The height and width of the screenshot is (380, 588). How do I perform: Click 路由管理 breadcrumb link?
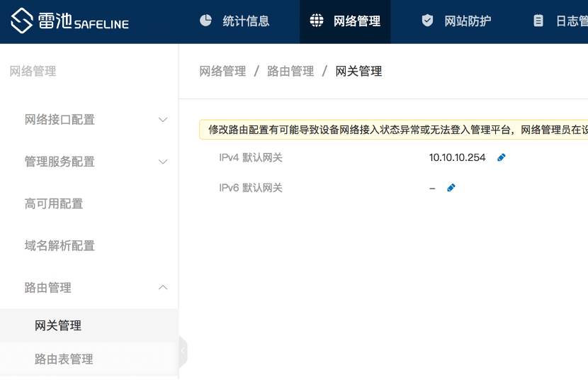(290, 72)
